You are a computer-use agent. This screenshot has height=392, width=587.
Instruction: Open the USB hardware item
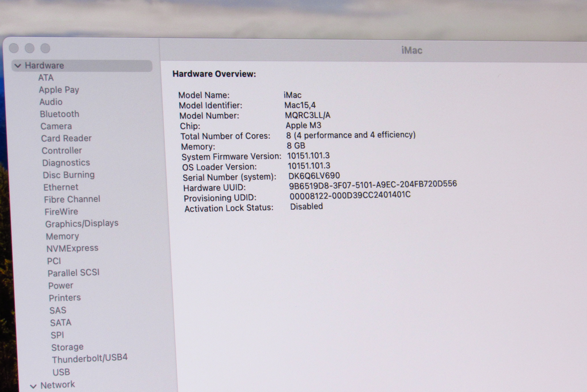(61, 372)
